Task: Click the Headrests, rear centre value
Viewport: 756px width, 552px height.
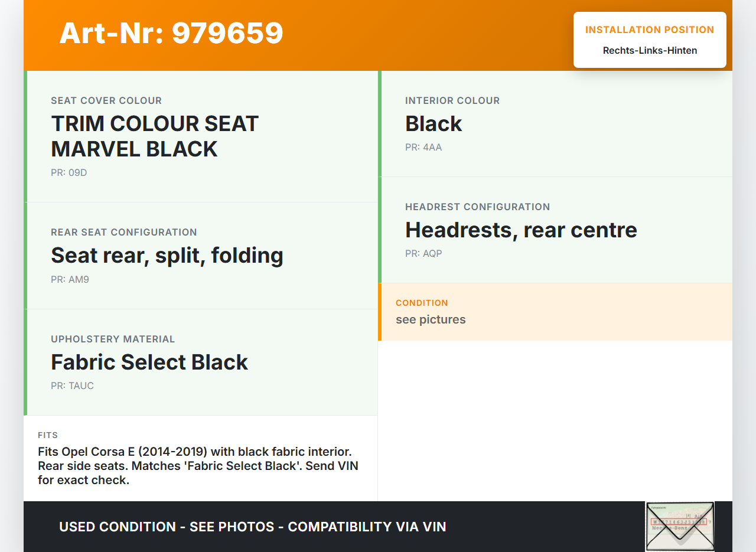Action: pyautogui.click(x=521, y=230)
